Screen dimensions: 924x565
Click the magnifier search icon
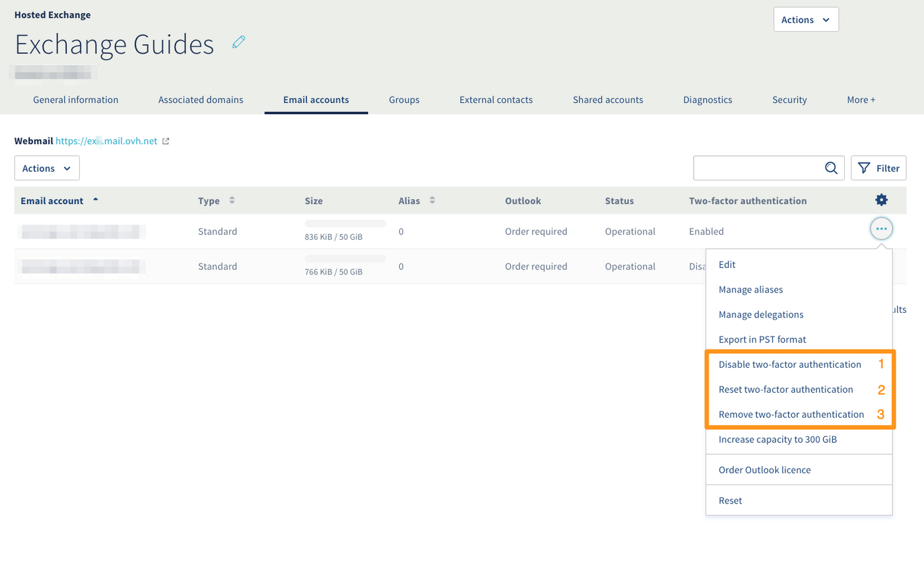[831, 168]
